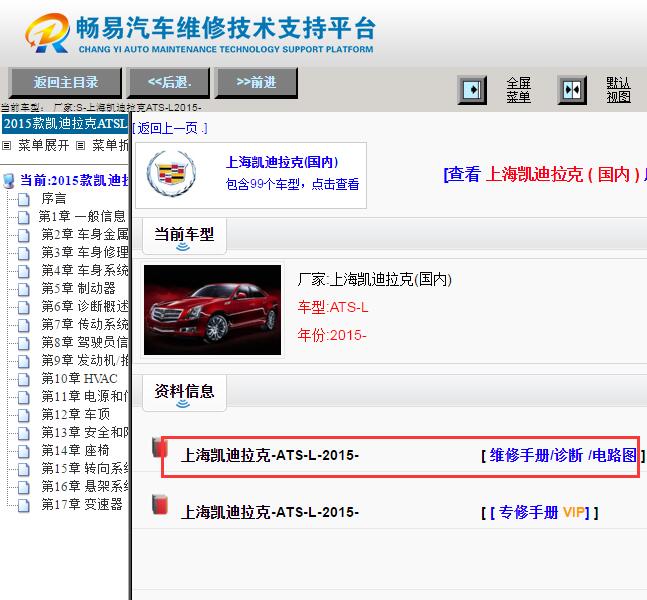Click the default view icon beside 默认视图

point(572,90)
